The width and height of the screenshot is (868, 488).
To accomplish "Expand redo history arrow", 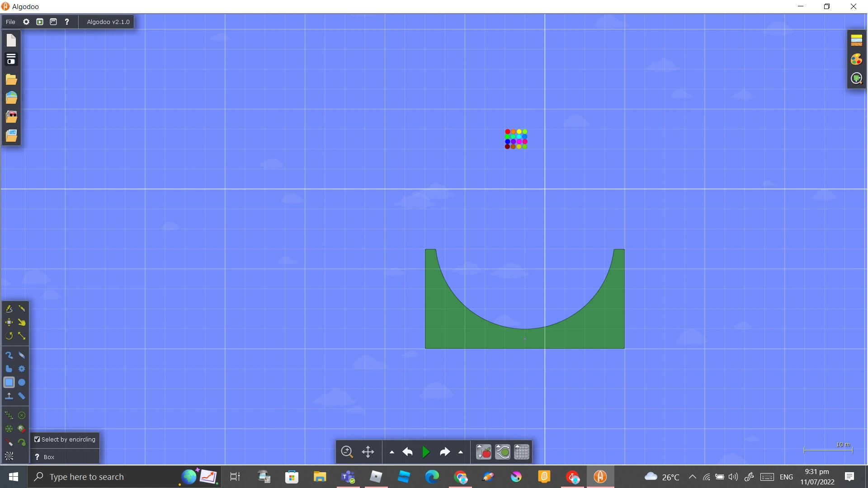I will (x=461, y=452).
